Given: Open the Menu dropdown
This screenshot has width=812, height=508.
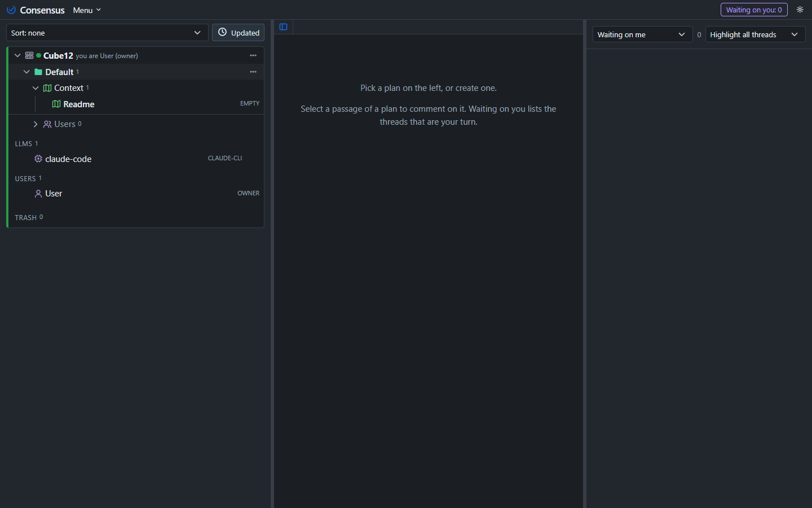Looking at the screenshot, I should click(x=87, y=10).
